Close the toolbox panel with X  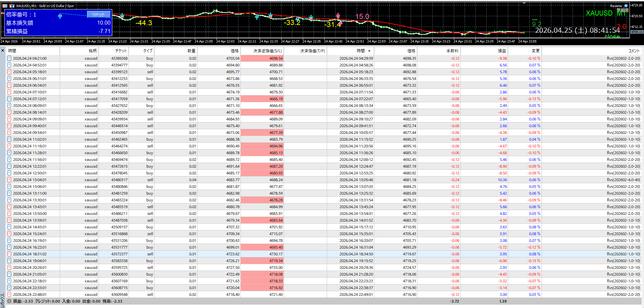pos(3,51)
